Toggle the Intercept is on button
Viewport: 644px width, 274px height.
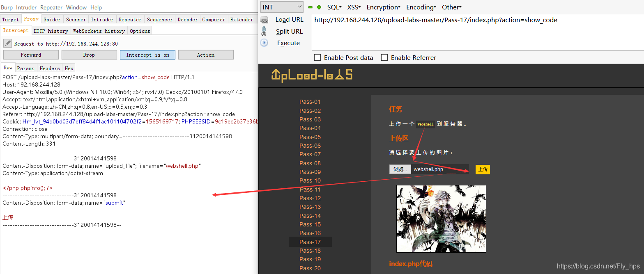pyautogui.click(x=147, y=55)
